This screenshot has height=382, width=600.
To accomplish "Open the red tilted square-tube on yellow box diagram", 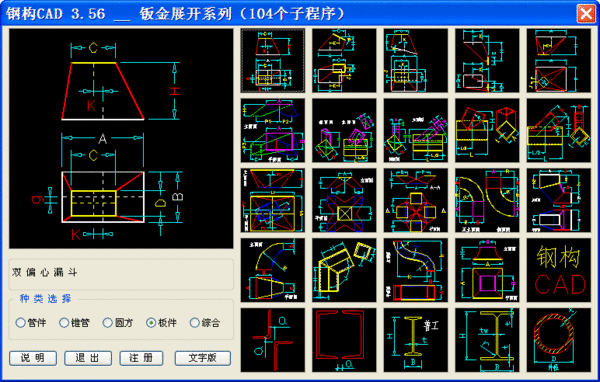I will 487,131.
